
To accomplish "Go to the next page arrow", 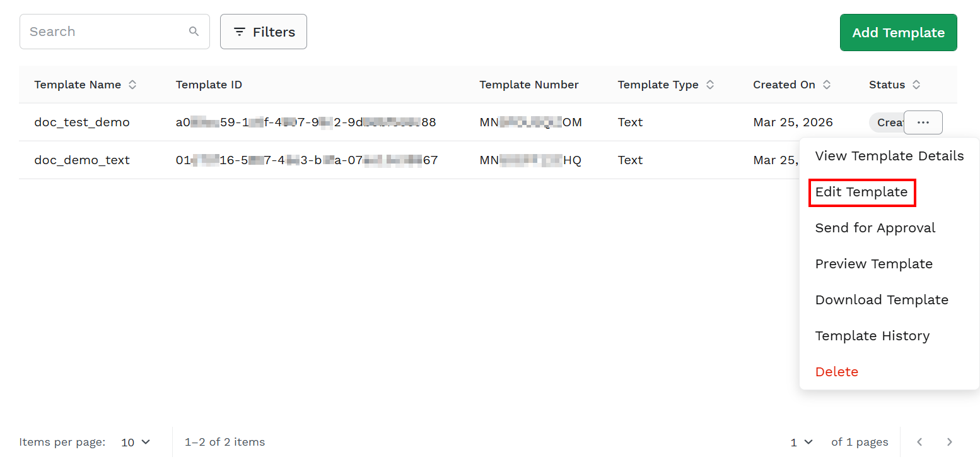I will click(x=949, y=442).
